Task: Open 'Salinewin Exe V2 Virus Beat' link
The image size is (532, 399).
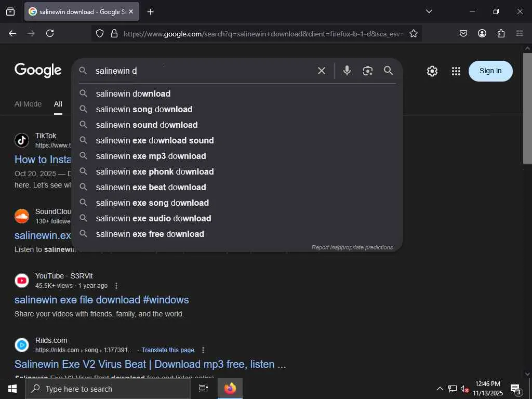Action: [x=150, y=364]
